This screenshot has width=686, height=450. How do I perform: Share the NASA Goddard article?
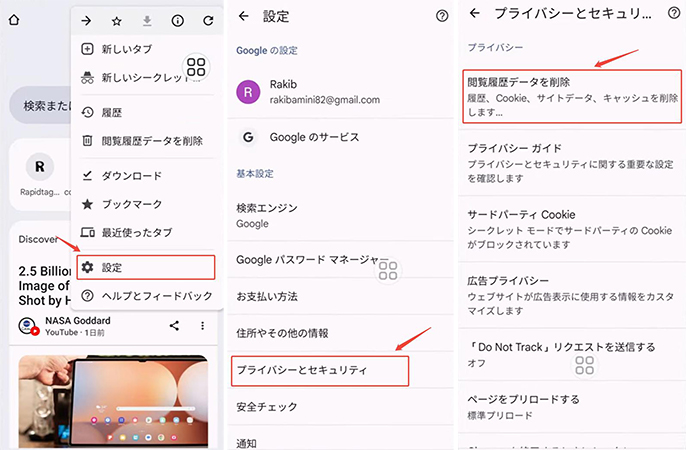(x=174, y=326)
